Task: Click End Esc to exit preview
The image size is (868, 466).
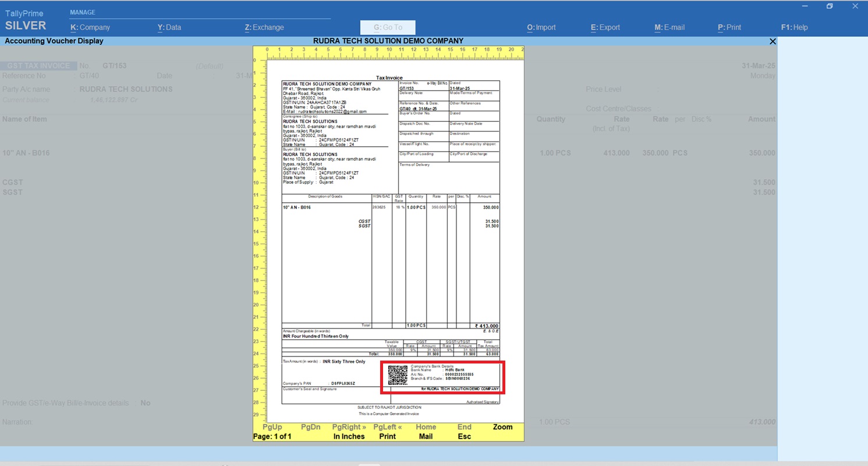Action: (x=464, y=432)
